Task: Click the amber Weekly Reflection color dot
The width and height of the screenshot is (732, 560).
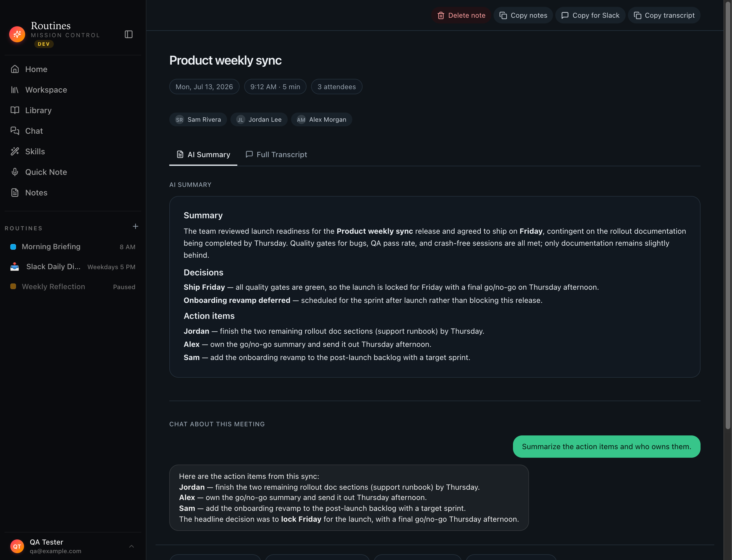Action: click(13, 287)
